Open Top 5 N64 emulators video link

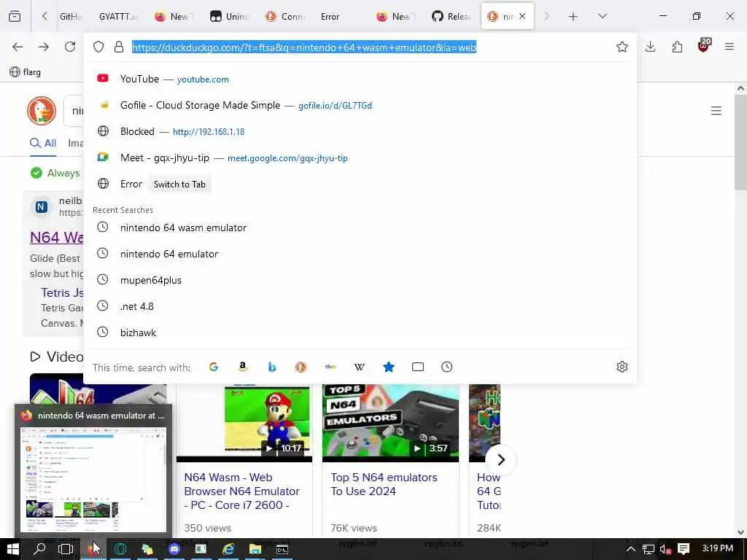[384, 484]
